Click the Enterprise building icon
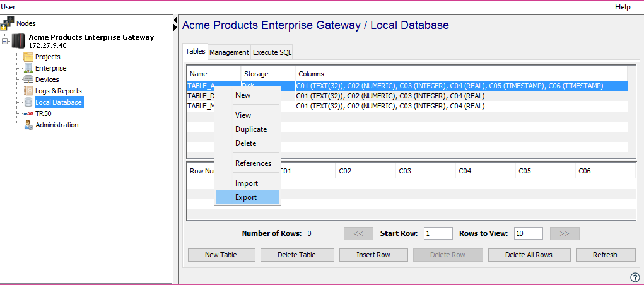 pos(28,68)
